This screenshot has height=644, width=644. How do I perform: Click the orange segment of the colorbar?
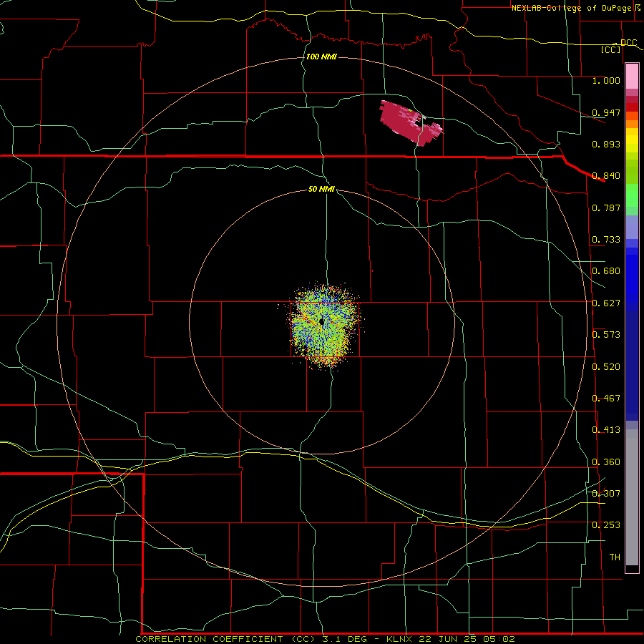[x=632, y=124]
